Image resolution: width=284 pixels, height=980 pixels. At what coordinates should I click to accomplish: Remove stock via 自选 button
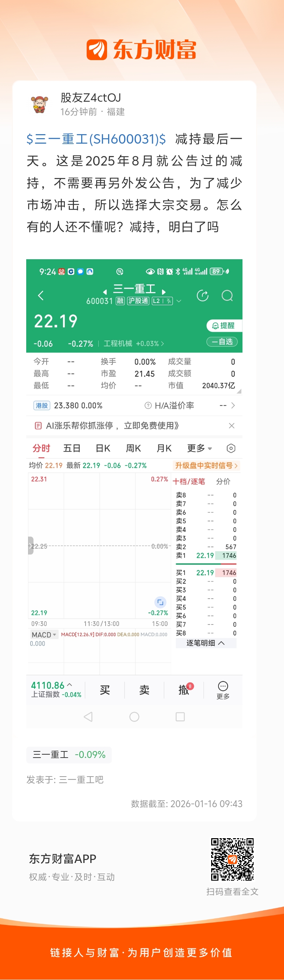pos(222,342)
